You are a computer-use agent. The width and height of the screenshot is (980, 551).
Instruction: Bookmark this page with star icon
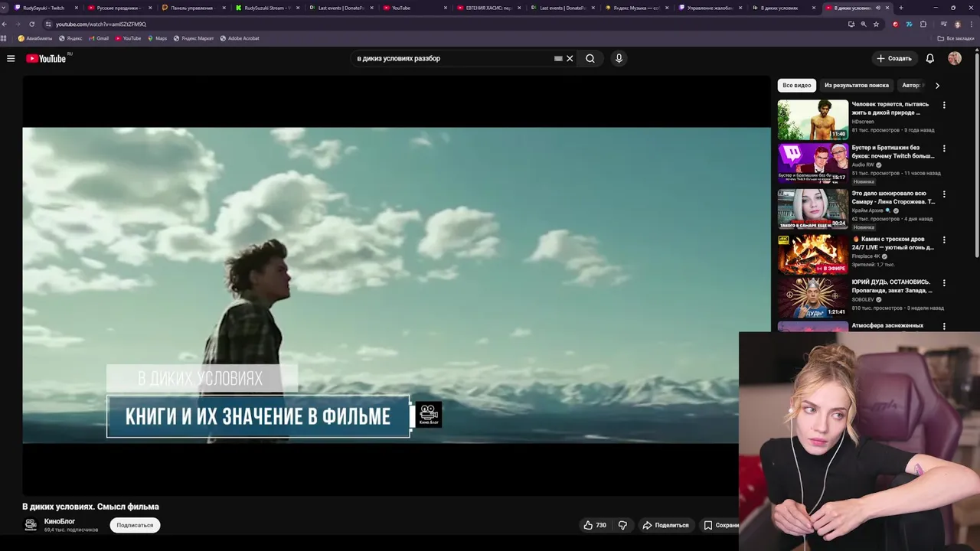pyautogui.click(x=876, y=24)
